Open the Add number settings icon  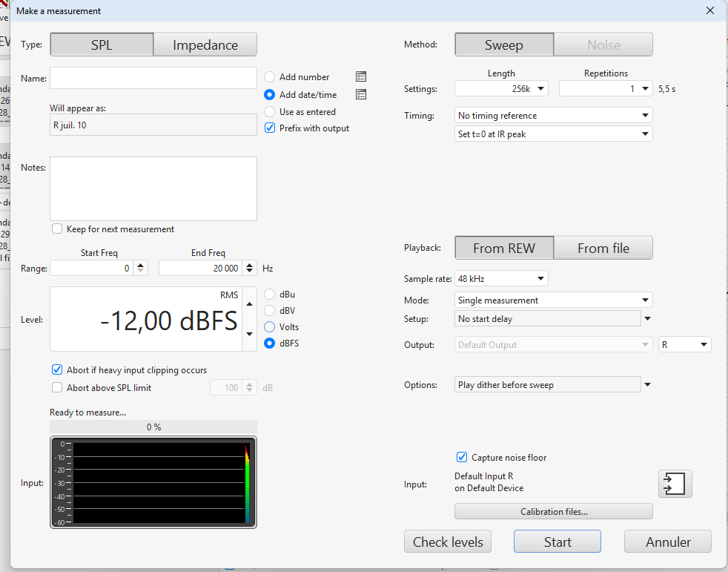(x=361, y=76)
